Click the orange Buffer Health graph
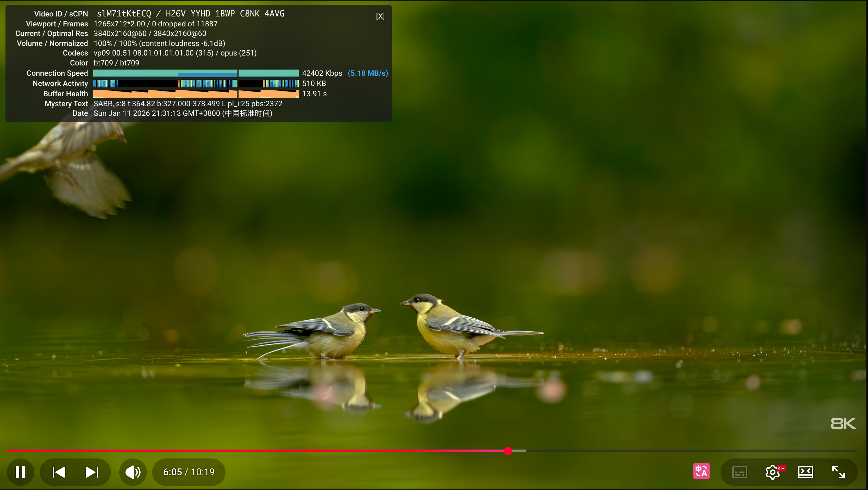This screenshot has width=868, height=490. [x=196, y=94]
